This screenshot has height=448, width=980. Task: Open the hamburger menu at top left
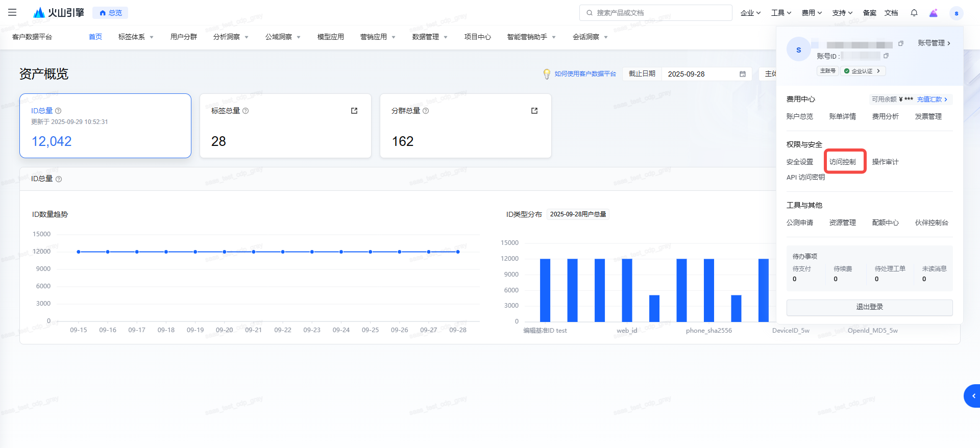(12, 12)
